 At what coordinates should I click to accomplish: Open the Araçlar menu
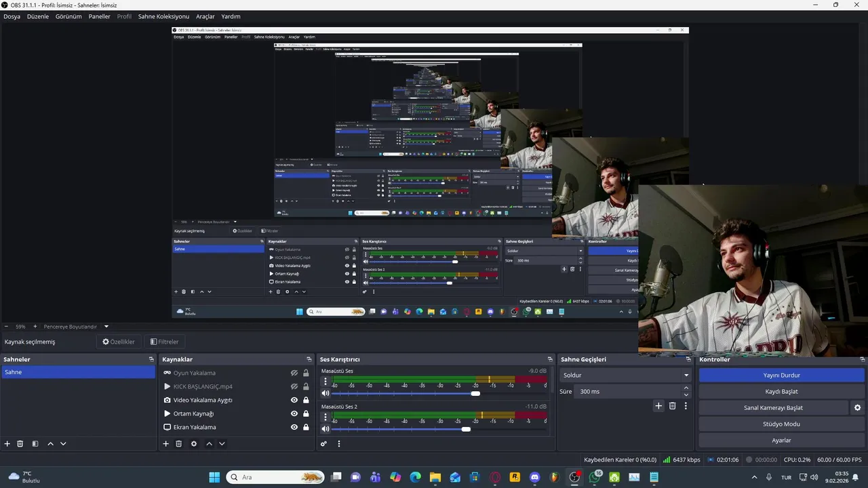[x=205, y=16]
